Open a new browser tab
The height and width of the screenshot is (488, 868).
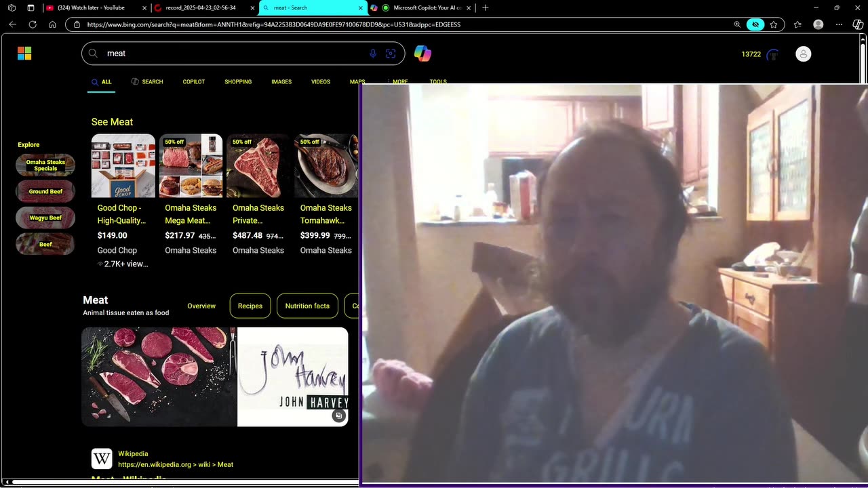(485, 7)
